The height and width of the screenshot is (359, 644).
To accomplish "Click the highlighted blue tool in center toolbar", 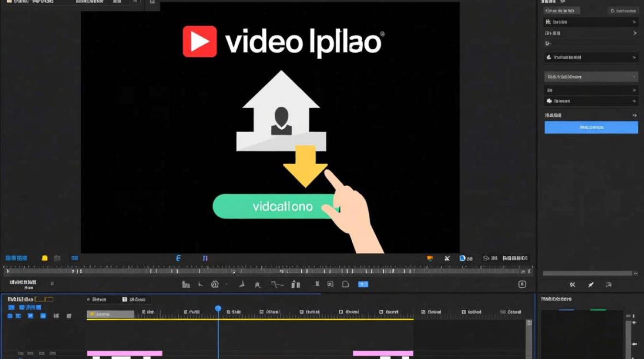I will [363, 284].
